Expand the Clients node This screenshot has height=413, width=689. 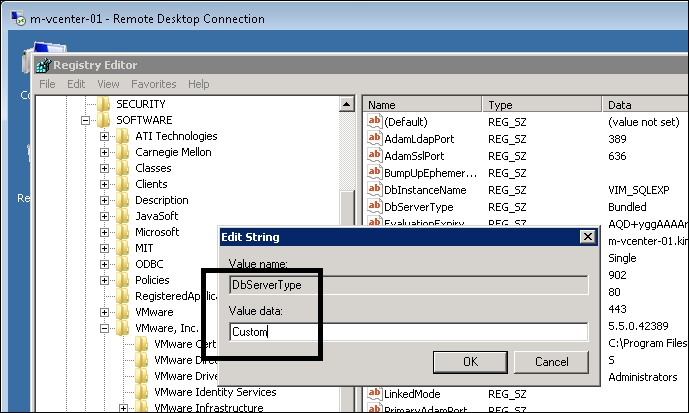104,184
